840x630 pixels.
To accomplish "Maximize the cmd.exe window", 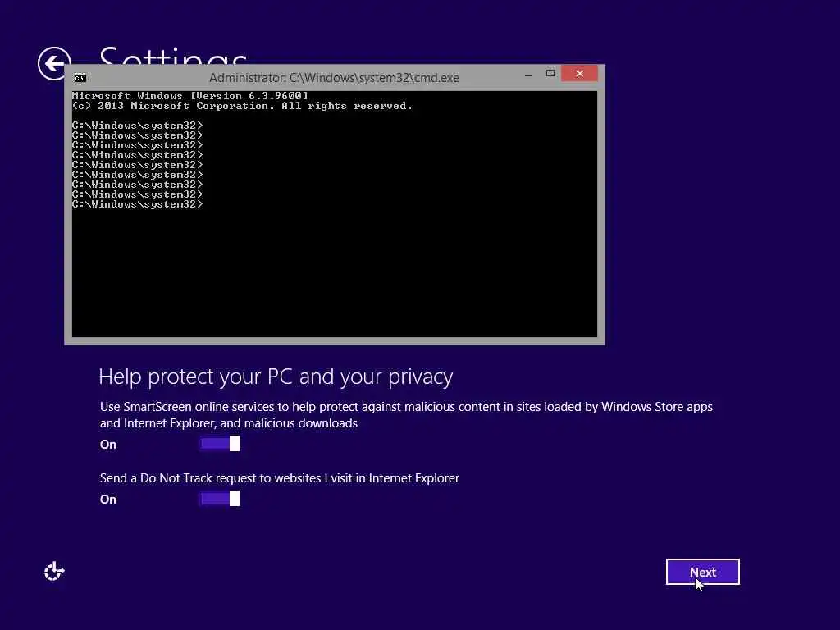I will tap(550, 73).
